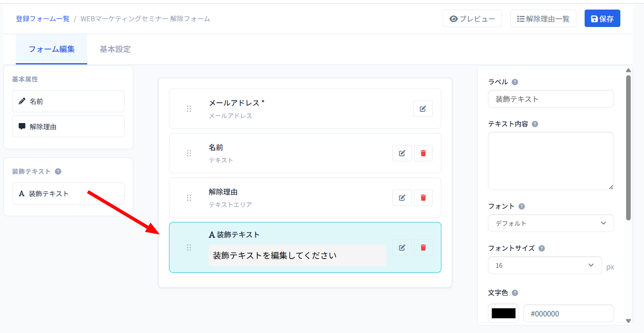Image resolution: width=644 pixels, height=333 pixels.
Task: Click help icon beside フォントサイズ label
Action: (x=541, y=248)
